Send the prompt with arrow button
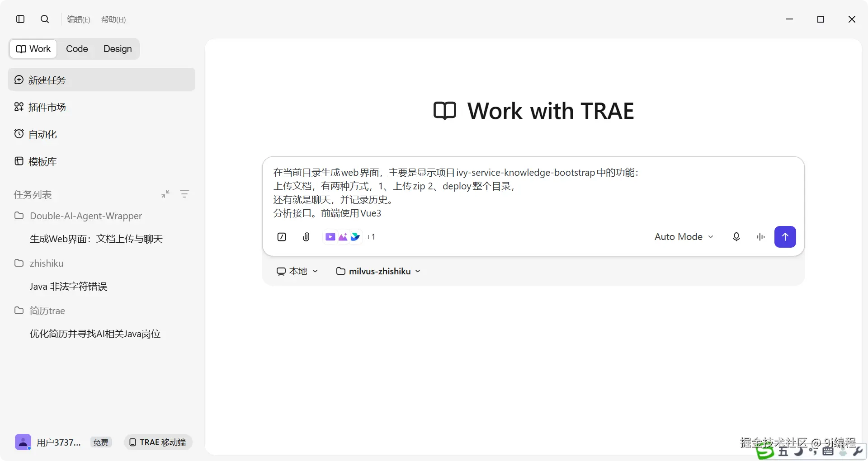The width and height of the screenshot is (868, 461). [x=785, y=237]
